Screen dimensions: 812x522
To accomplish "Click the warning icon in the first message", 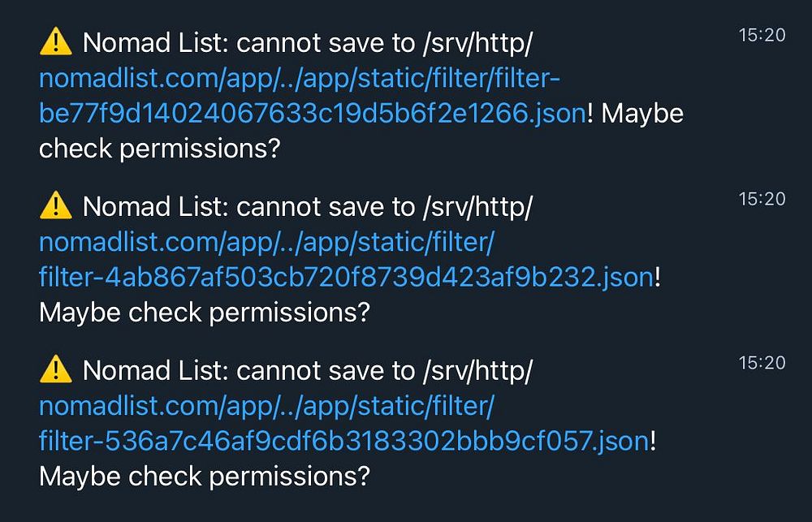I will tap(55, 42).
